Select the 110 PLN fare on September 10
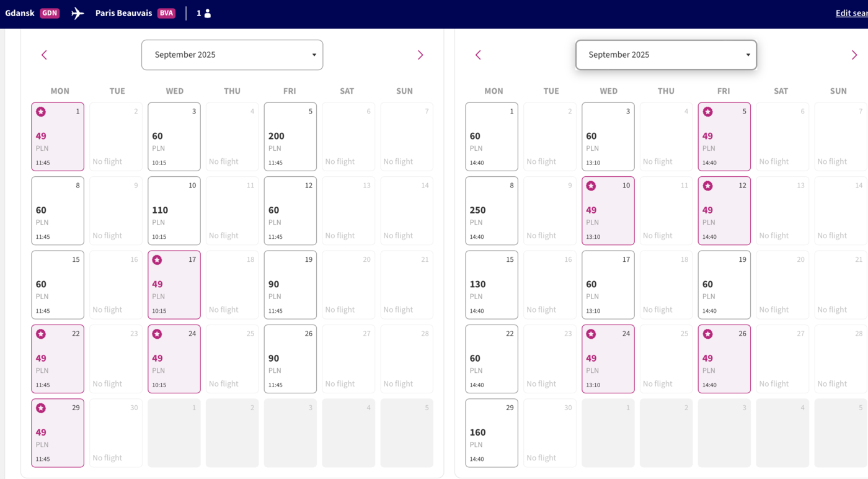Viewport: 868px width, 479px height. tap(174, 211)
